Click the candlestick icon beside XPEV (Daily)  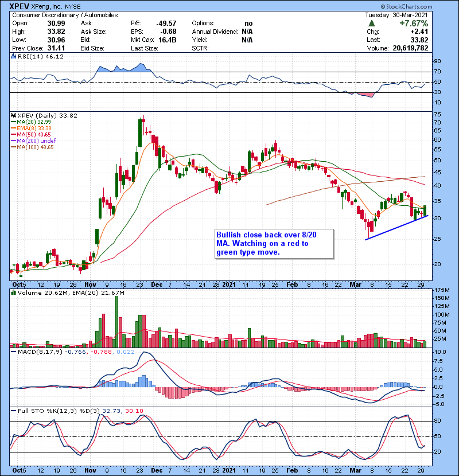[x=13, y=115]
